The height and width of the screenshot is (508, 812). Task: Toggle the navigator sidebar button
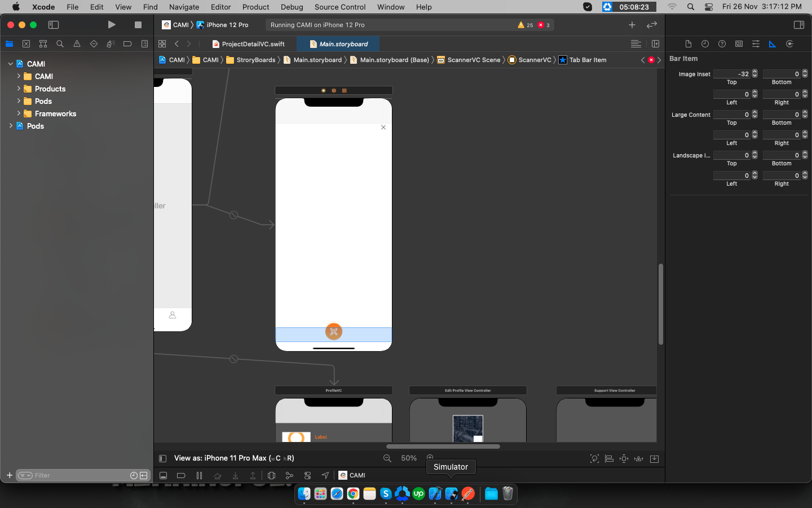click(x=54, y=25)
